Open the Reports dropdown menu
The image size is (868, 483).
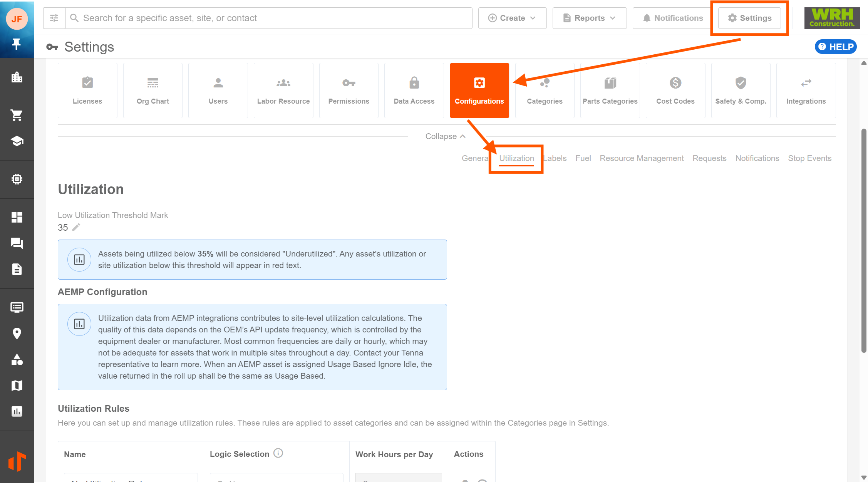pos(589,18)
